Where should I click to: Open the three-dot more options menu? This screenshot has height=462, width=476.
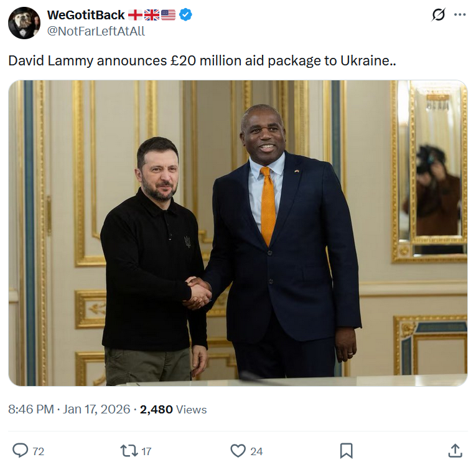(x=460, y=14)
